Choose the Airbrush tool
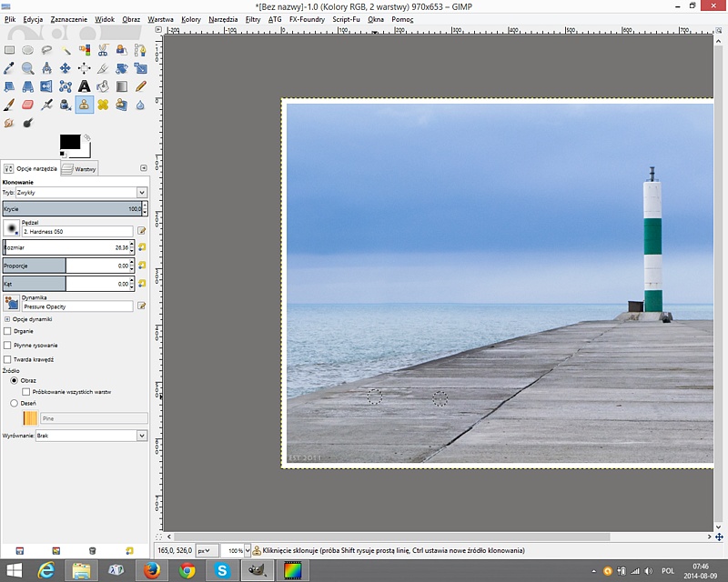Screen dimensions: 728x582 click(46, 105)
